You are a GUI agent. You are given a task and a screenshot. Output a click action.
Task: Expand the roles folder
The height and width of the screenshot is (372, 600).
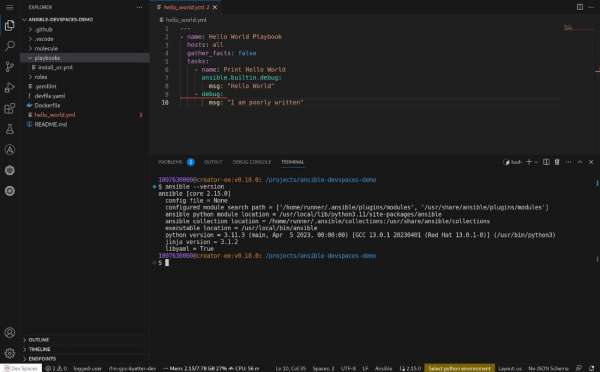tap(41, 77)
